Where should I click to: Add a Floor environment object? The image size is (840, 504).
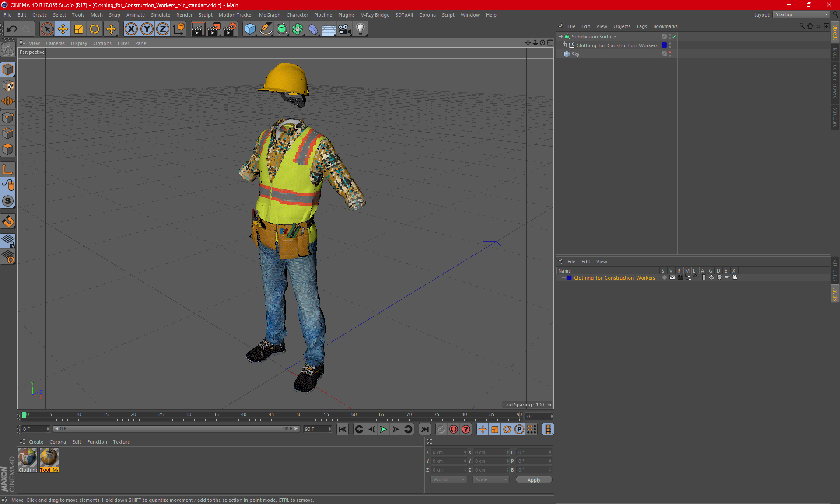point(329,29)
